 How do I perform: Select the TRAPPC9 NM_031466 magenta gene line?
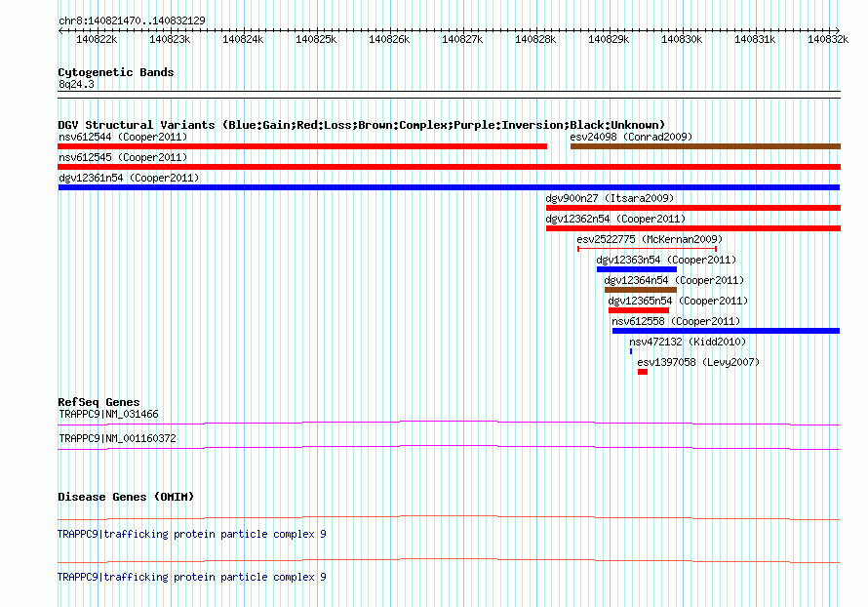(449, 424)
